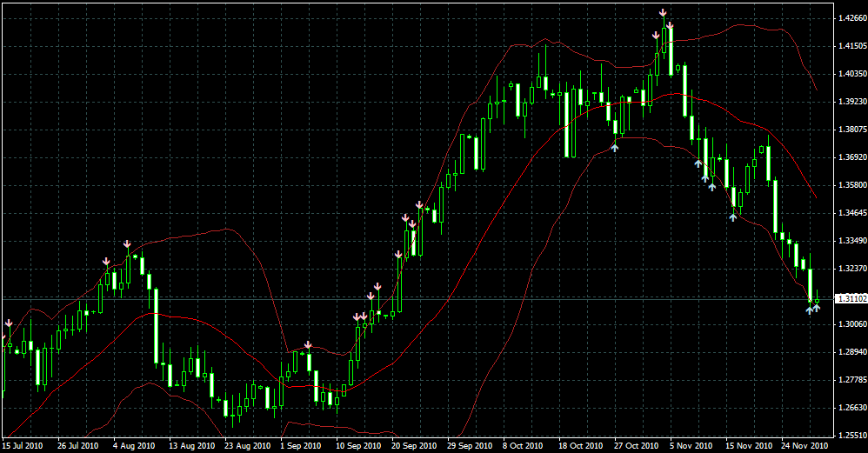Image resolution: width=868 pixels, height=453 pixels.
Task: Select the 1.25510 price level on the axis
Action: (x=850, y=435)
